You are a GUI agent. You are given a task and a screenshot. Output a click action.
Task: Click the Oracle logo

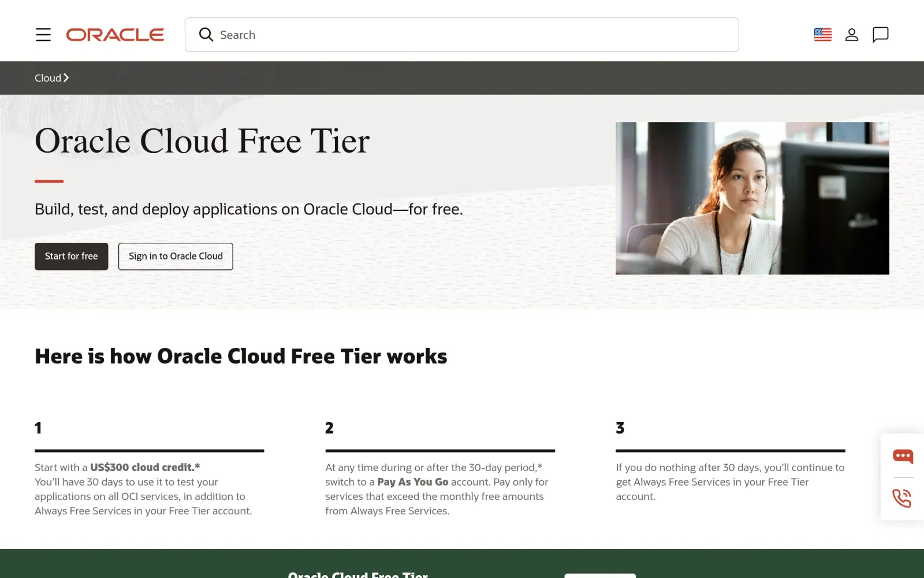115,35
